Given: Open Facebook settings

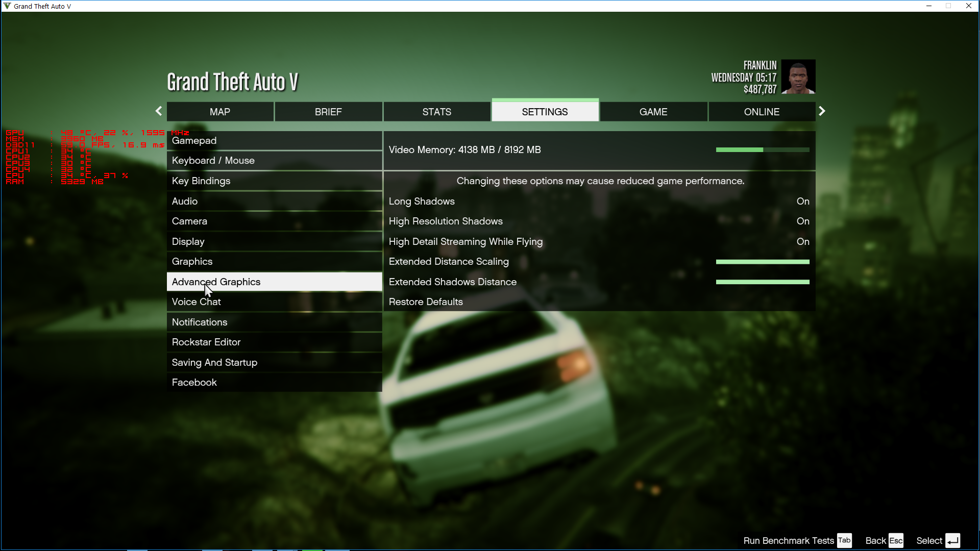Looking at the screenshot, I should coord(275,383).
